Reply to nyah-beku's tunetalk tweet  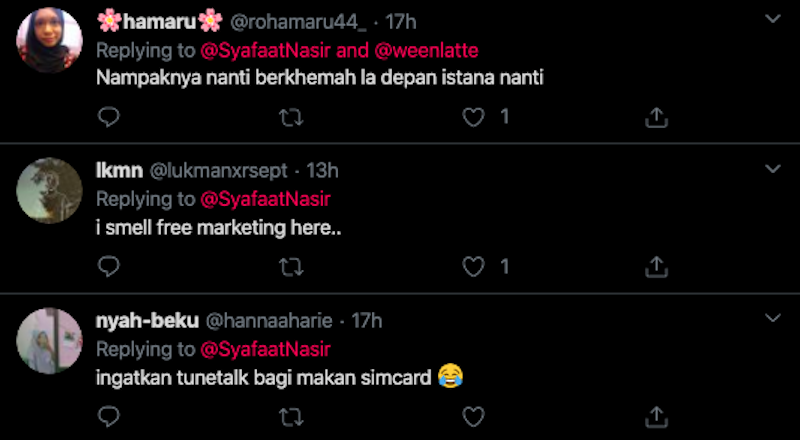click(x=110, y=416)
